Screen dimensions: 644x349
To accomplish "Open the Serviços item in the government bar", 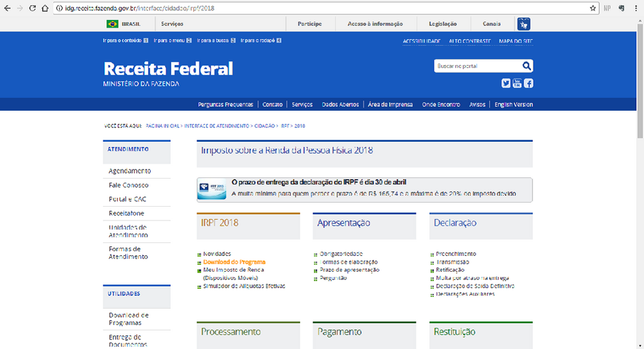I will (172, 24).
